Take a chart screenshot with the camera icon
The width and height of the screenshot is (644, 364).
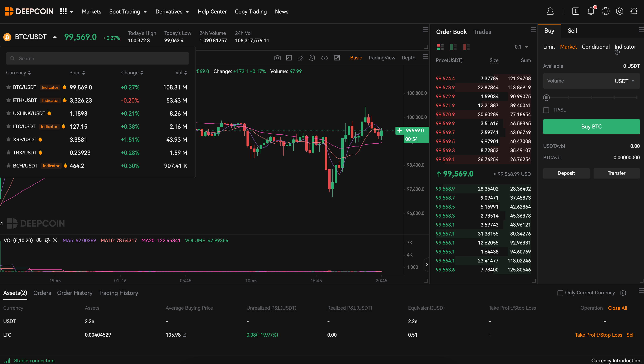click(277, 58)
